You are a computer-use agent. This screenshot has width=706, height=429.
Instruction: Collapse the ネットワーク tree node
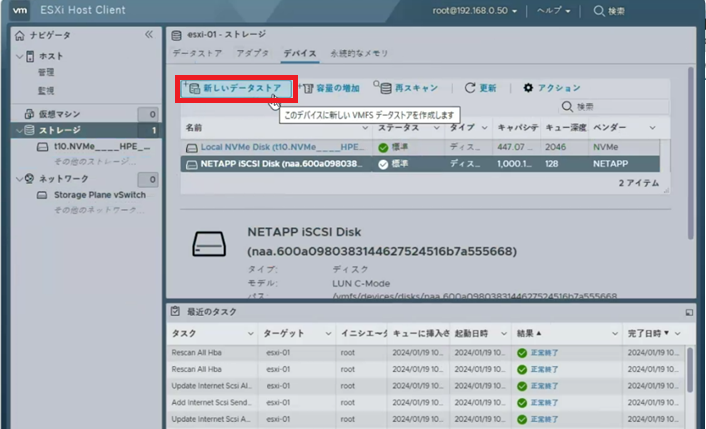point(19,179)
